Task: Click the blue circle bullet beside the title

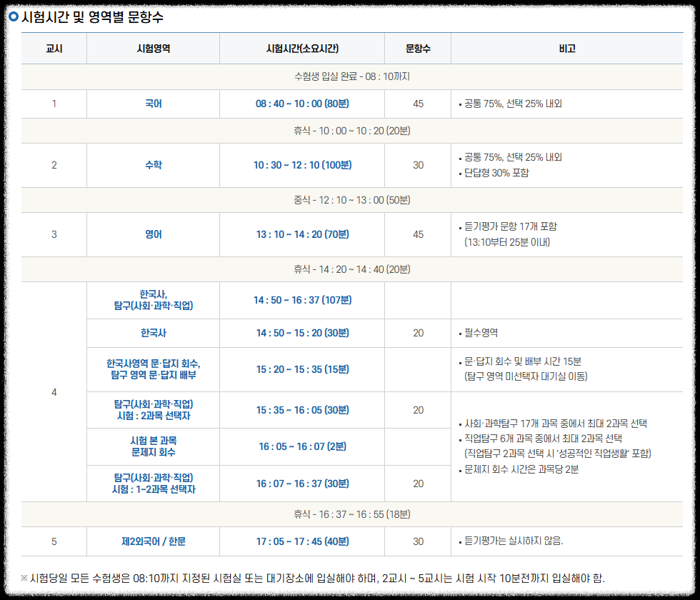Action: point(14,17)
